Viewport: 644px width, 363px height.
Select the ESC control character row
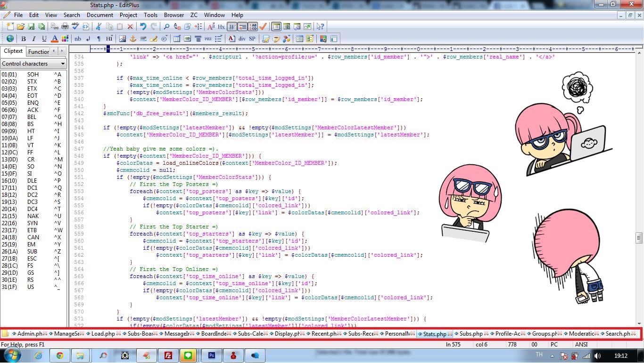pyautogui.click(x=33, y=258)
